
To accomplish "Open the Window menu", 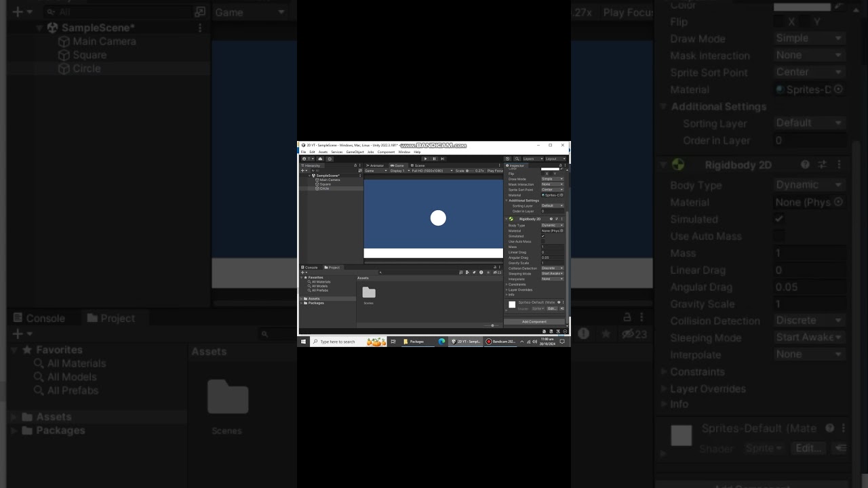I will (404, 152).
